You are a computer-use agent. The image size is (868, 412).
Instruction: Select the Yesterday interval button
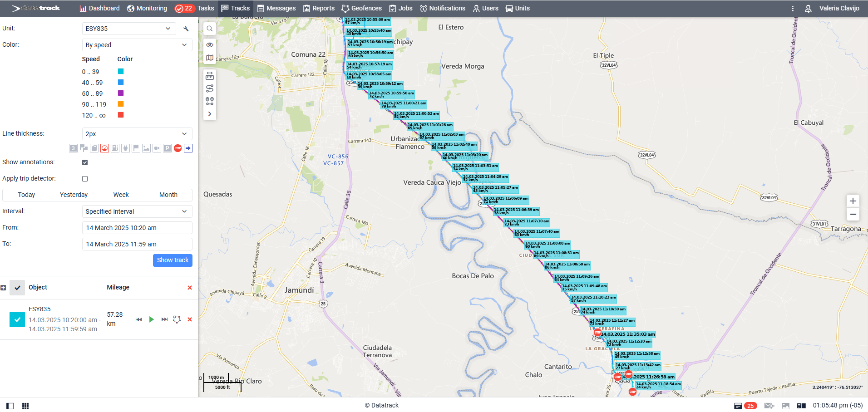point(74,195)
